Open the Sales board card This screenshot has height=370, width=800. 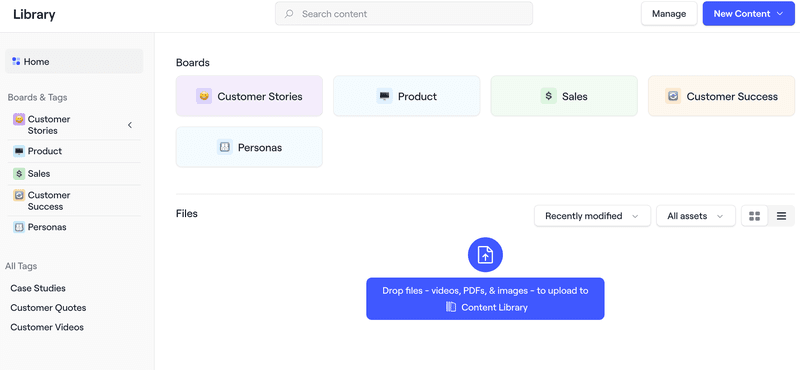coord(564,96)
